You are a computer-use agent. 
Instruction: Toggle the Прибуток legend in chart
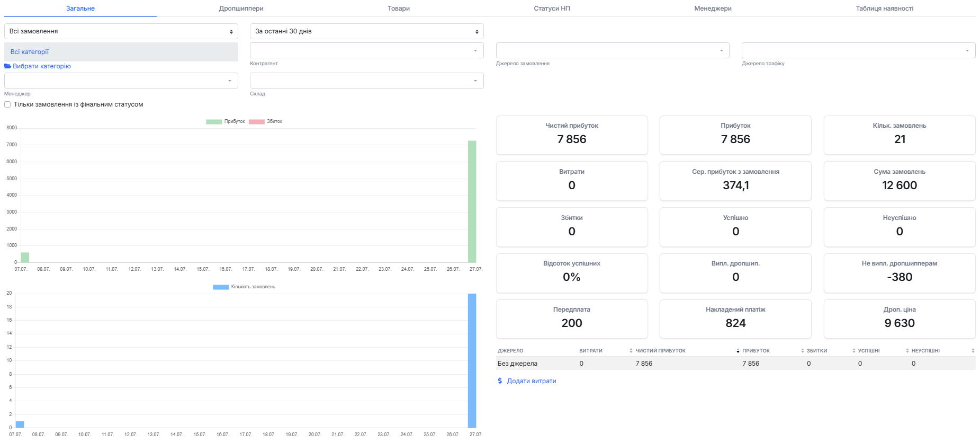point(226,121)
